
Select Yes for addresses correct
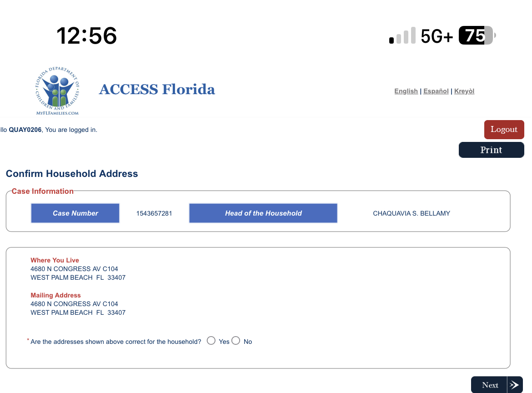tap(211, 341)
